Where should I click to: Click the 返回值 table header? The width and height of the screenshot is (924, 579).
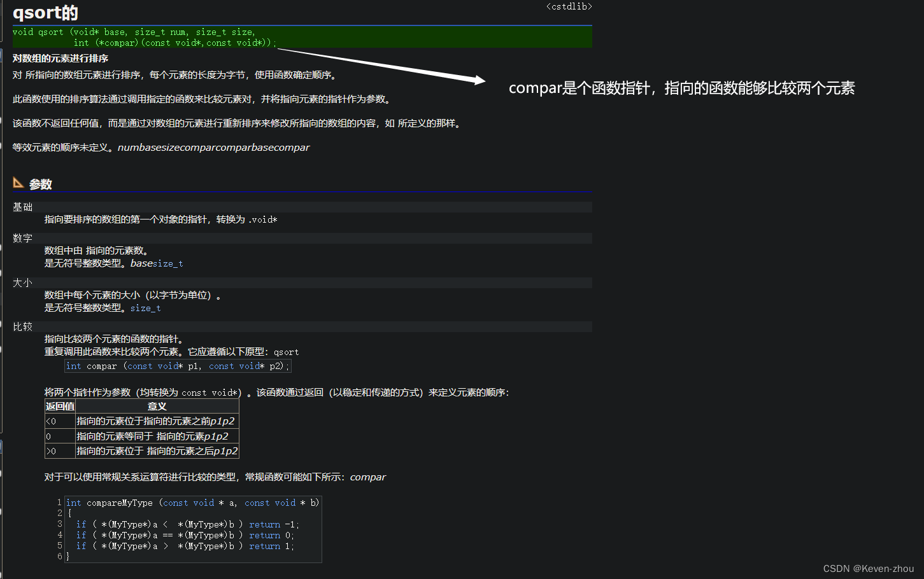(60, 406)
